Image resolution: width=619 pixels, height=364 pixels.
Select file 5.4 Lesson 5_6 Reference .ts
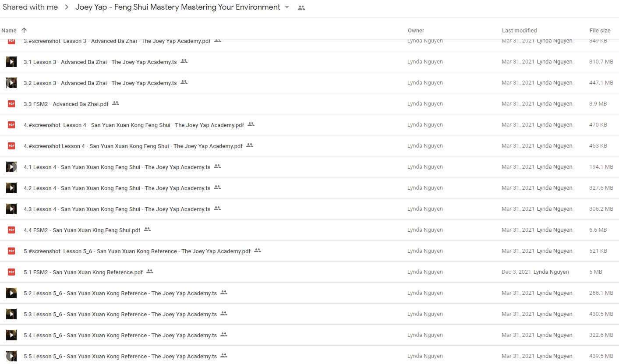pyautogui.click(x=120, y=336)
